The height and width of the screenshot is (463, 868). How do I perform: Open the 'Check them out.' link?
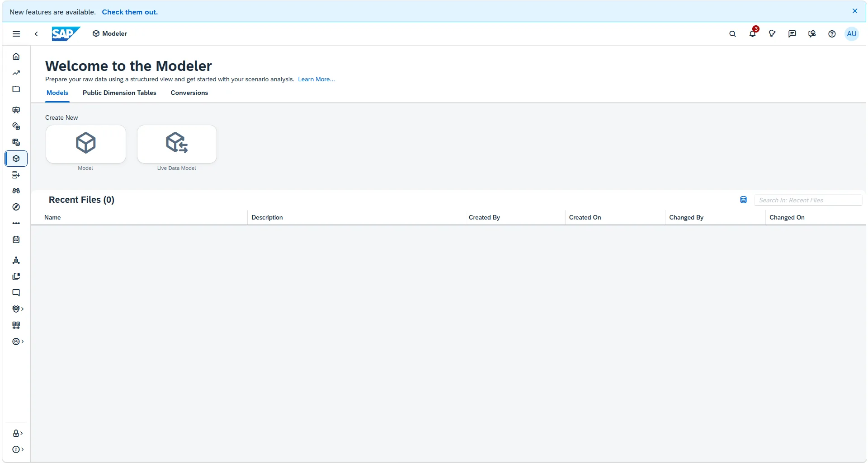point(130,12)
